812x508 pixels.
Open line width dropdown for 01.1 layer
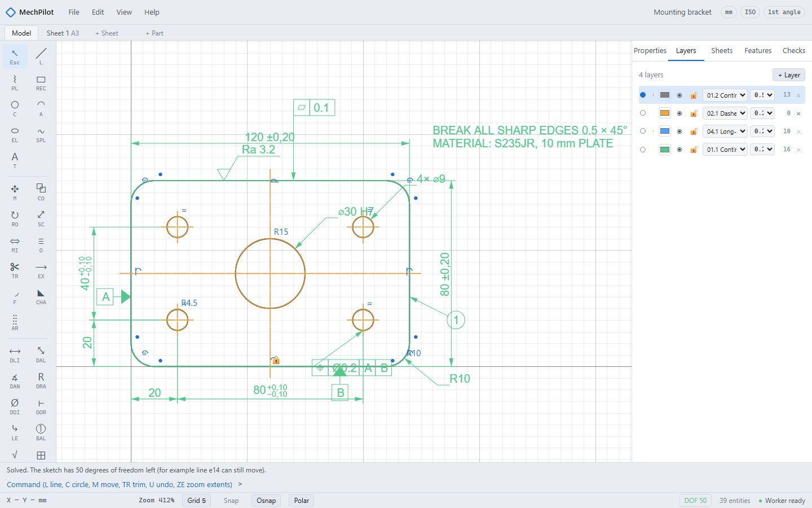coord(762,150)
